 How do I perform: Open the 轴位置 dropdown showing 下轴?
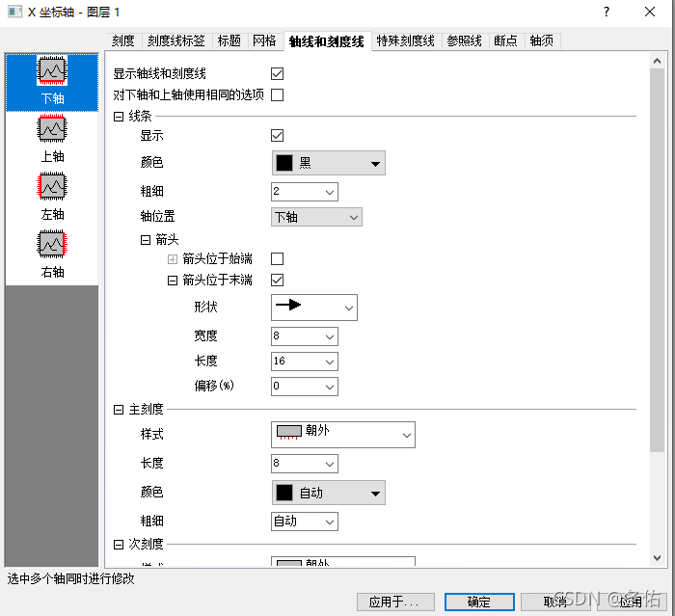(316, 217)
